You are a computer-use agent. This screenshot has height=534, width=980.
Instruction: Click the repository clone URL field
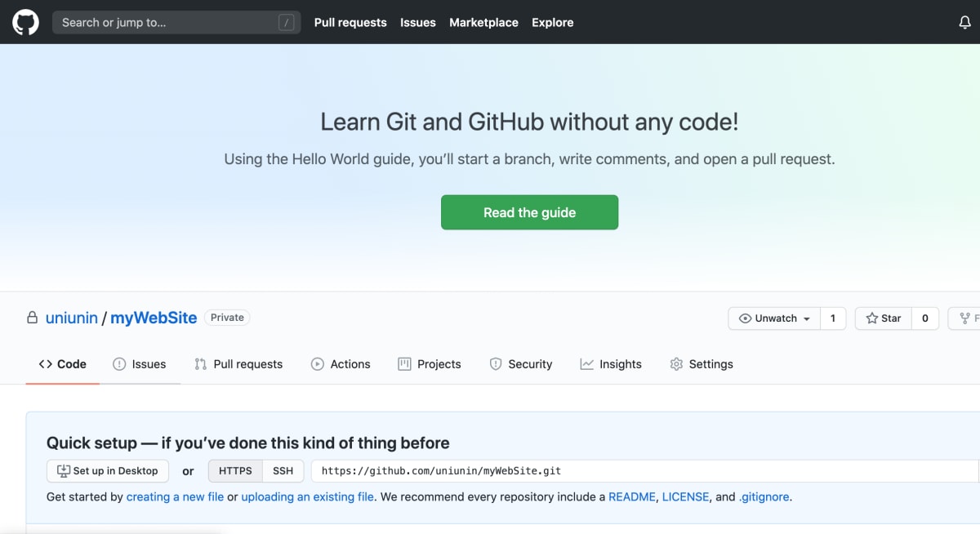645,471
